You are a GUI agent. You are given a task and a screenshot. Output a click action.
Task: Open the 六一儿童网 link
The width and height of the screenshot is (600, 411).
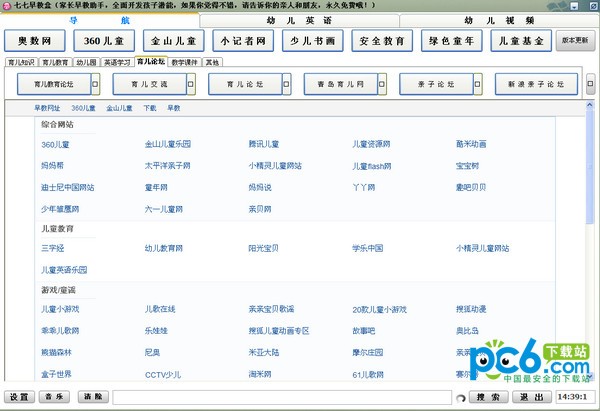tap(163, 209)
